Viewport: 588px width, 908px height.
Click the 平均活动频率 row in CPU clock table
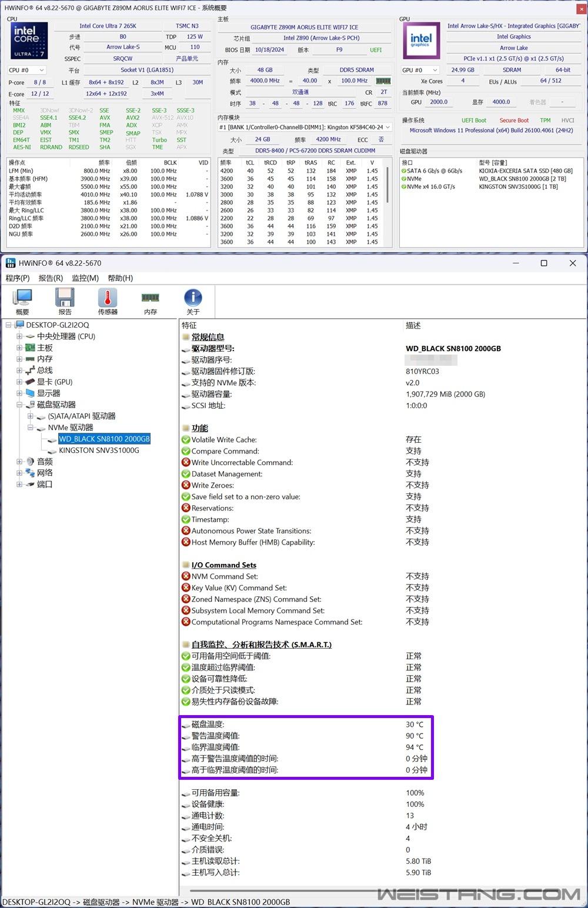[108, 195]
